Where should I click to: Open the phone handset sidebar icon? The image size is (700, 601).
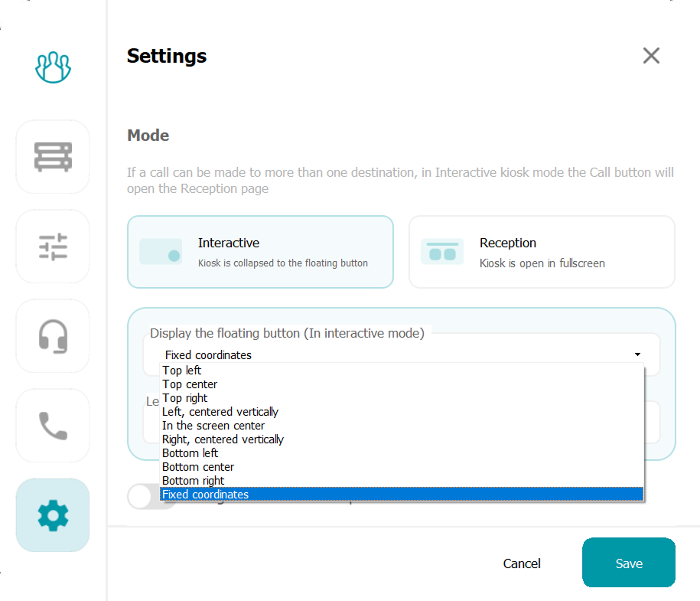53,426
